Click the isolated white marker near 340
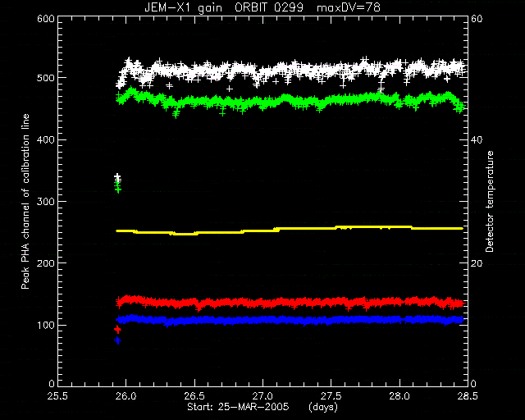The image size is (525, 420). (117, 177)
